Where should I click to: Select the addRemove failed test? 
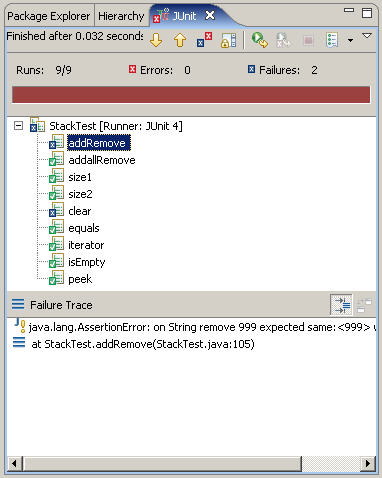99,143
